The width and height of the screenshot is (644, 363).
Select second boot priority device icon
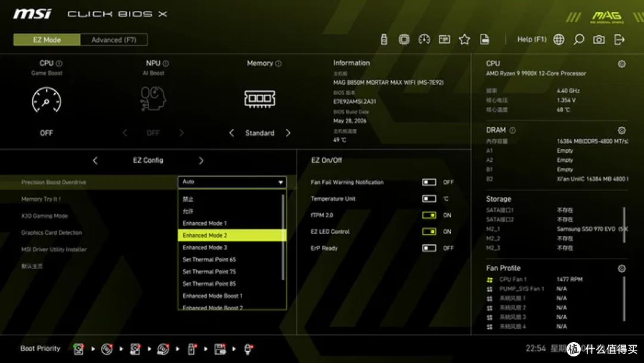(x=107, y=349)
